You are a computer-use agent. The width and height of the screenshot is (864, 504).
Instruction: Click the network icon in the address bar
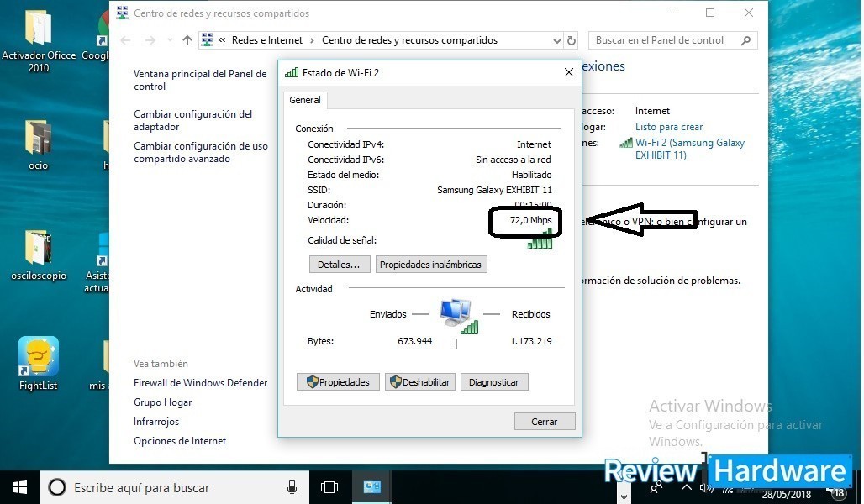pyautogui.click(x=208, y=40)
